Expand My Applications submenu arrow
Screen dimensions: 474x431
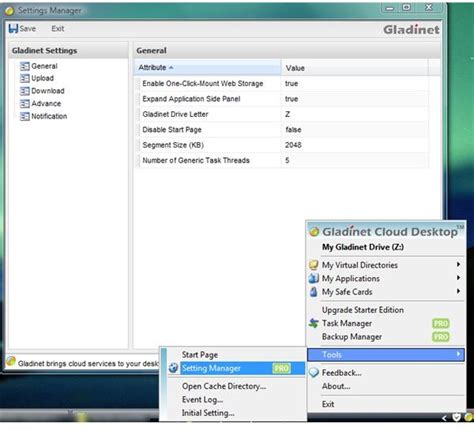pos(459,278)
